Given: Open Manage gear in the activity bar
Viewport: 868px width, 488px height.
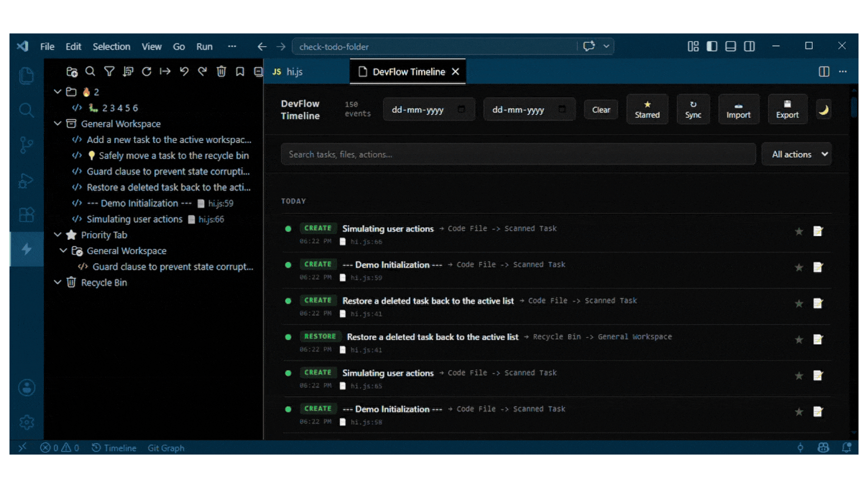Looking at the screenshot, I should coord(27,422).
